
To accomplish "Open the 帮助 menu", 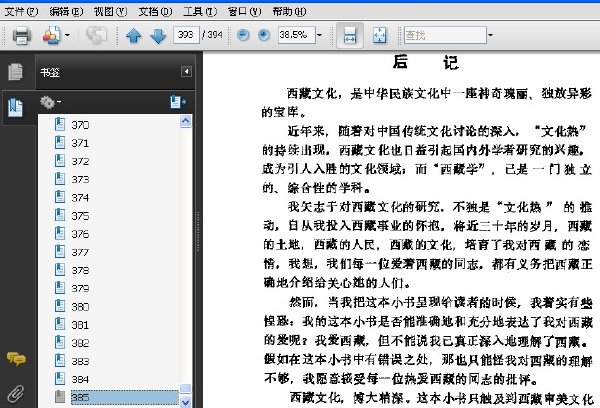I will click(289, 12).
